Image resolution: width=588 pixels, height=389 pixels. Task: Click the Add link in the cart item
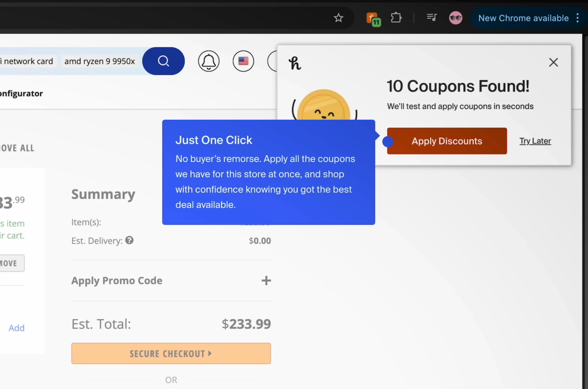pos(17,328)
